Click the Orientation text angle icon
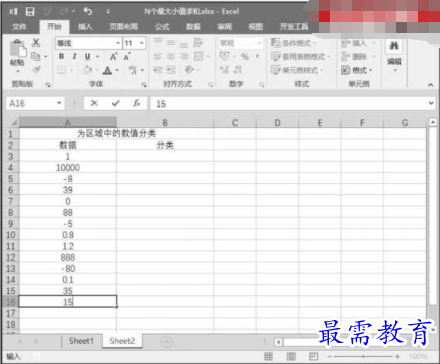The image size is (440, 364). 189,70
